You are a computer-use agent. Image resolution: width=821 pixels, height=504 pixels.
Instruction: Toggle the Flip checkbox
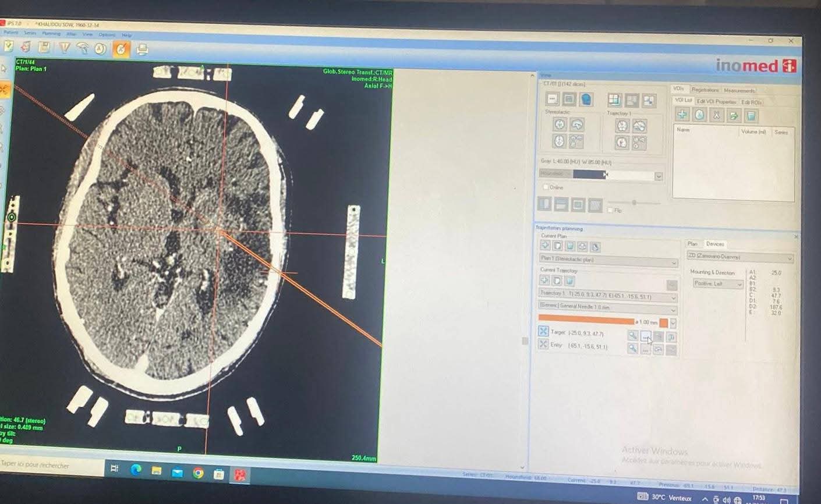pyautogui.click(x=610, y=210)
